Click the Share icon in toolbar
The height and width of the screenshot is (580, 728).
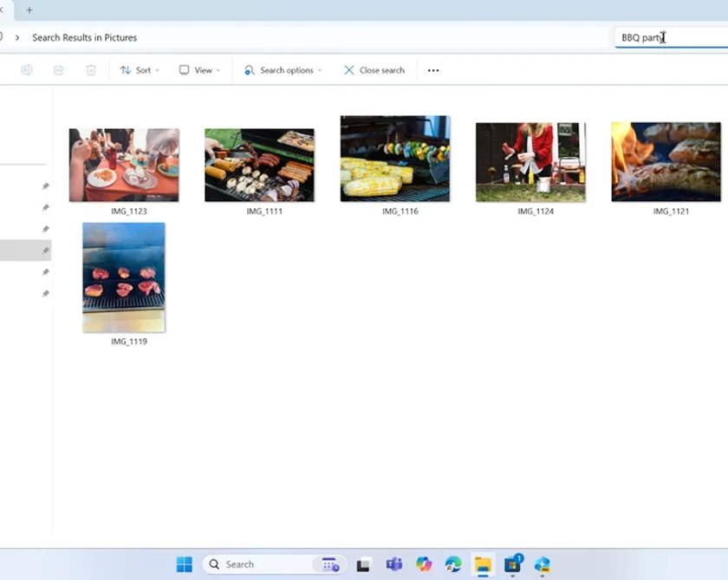point(59,70)
